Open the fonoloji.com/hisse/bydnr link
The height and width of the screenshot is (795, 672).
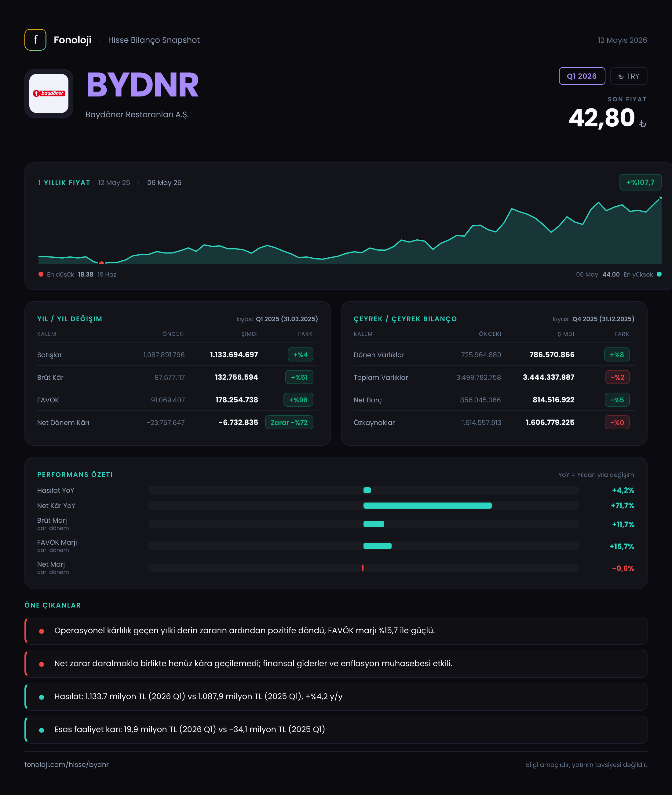(67, 764)
